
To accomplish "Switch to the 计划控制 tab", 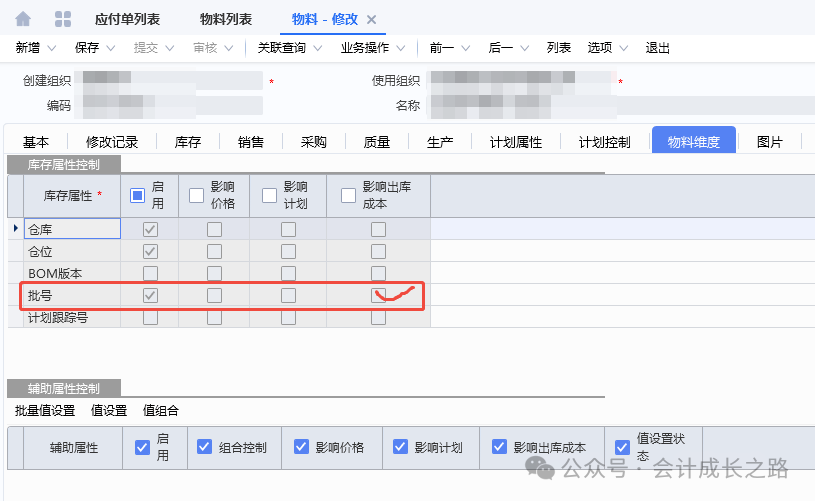I will [604, 142].
